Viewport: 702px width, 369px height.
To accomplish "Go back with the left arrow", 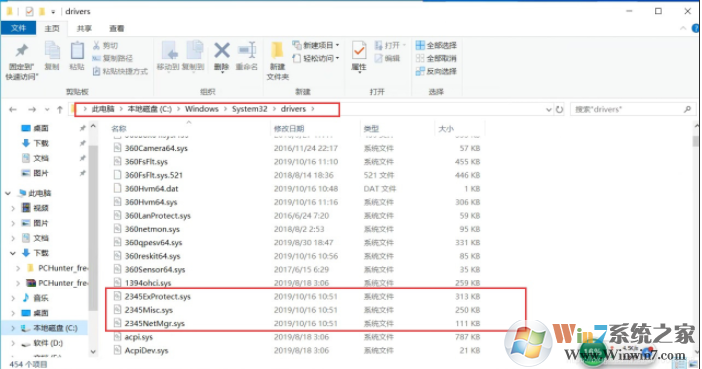I will tap(13, 109).
